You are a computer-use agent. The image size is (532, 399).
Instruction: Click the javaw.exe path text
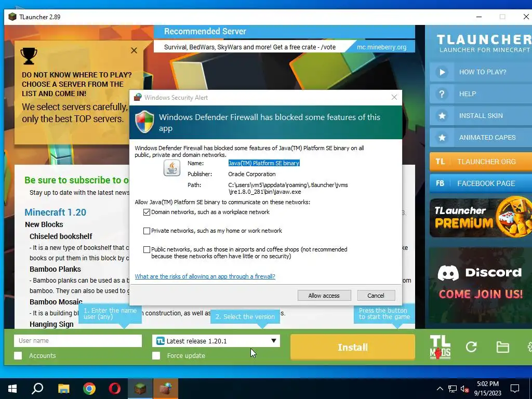tap(288, 188)
